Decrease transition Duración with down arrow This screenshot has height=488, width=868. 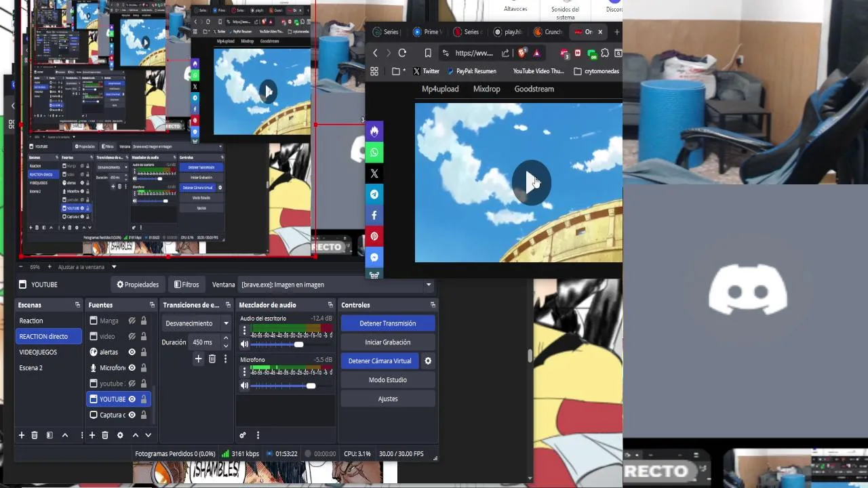[x=226, y=346]
